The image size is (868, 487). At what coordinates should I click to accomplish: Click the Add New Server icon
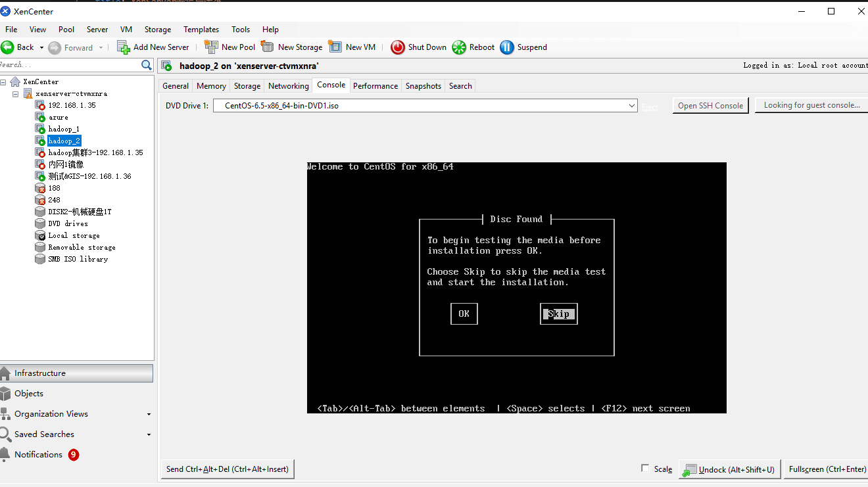(x=124, y=47)
